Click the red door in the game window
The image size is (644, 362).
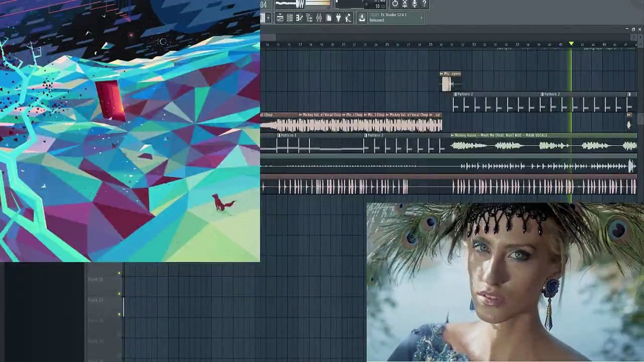(x=110, y=101)
